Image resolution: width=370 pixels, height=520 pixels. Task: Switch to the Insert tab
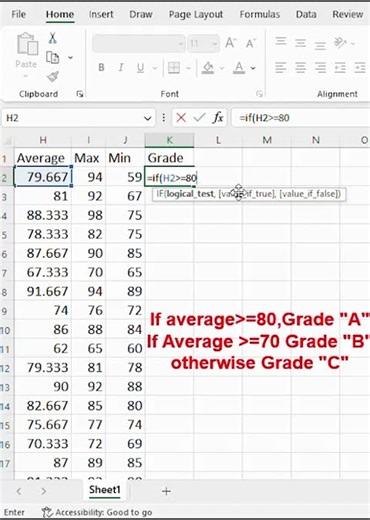coord(101,14)
